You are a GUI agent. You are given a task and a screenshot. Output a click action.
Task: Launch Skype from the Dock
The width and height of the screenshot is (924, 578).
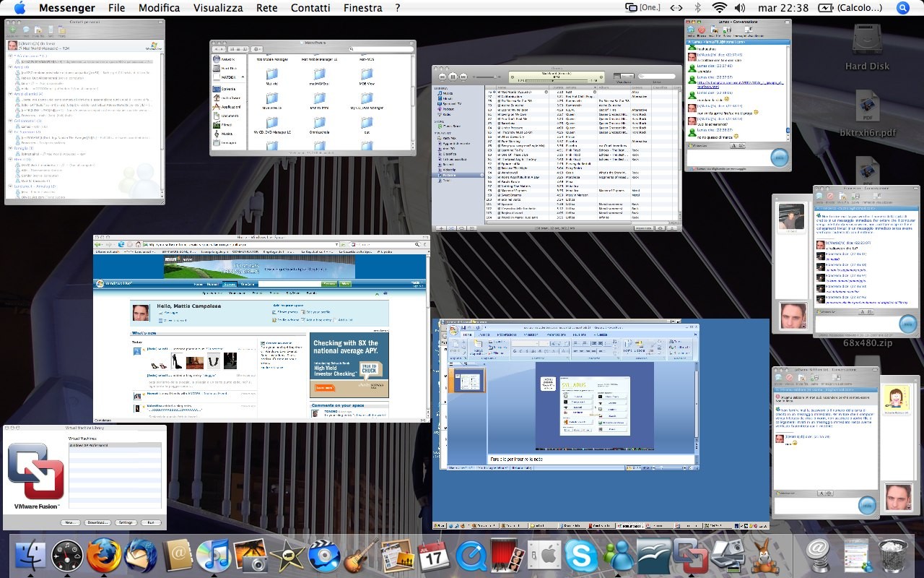tap(581, 555)
